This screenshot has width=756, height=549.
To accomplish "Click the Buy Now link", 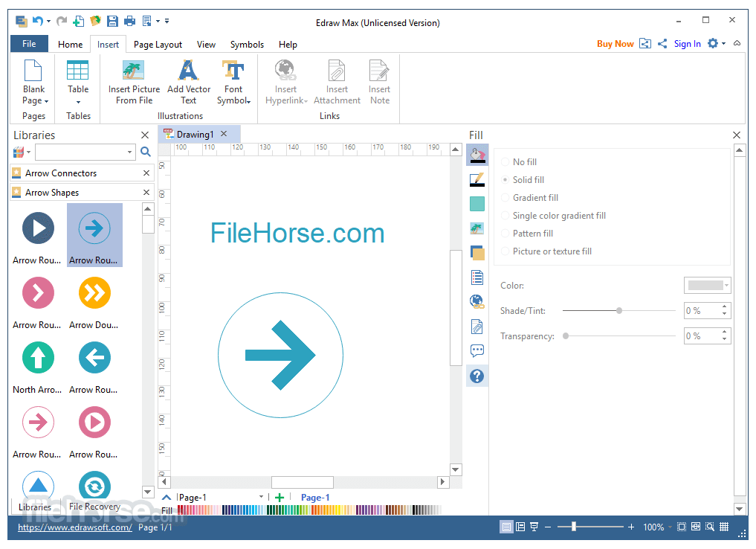I will 616,44.
